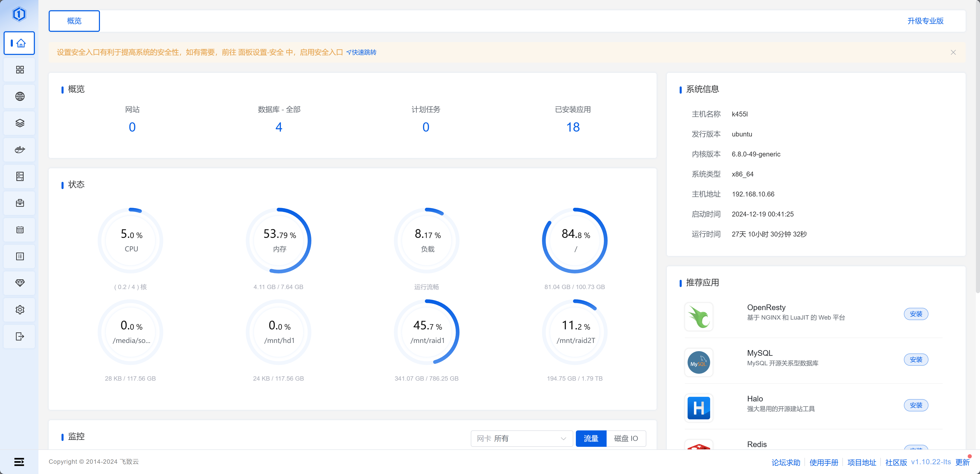Collapse the sidebar menu toggle
980x474 pixels.
pos(19,462)
